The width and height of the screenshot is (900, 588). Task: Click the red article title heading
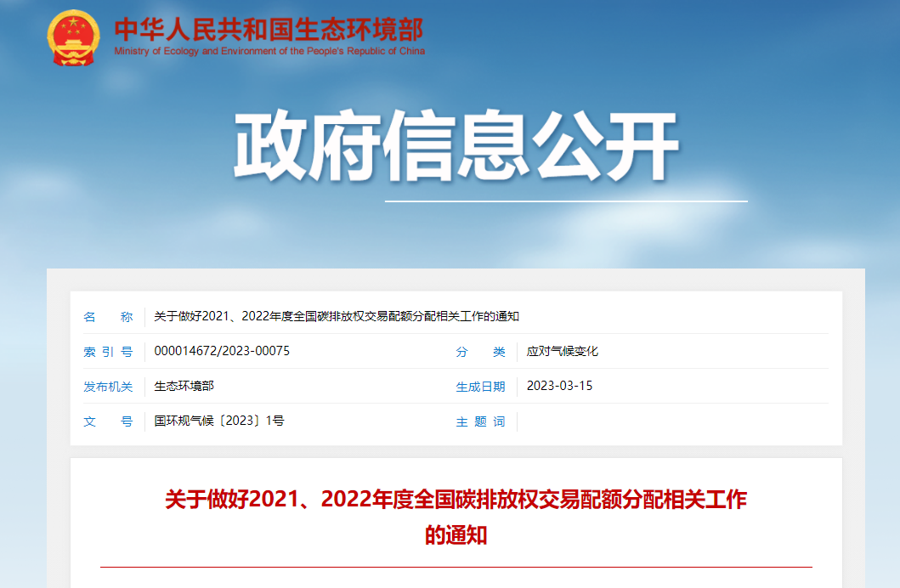(x=456, y=517)
